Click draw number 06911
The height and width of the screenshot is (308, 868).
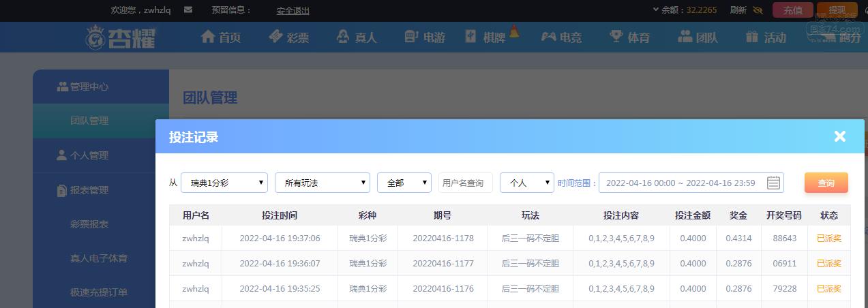click(784, 264)
